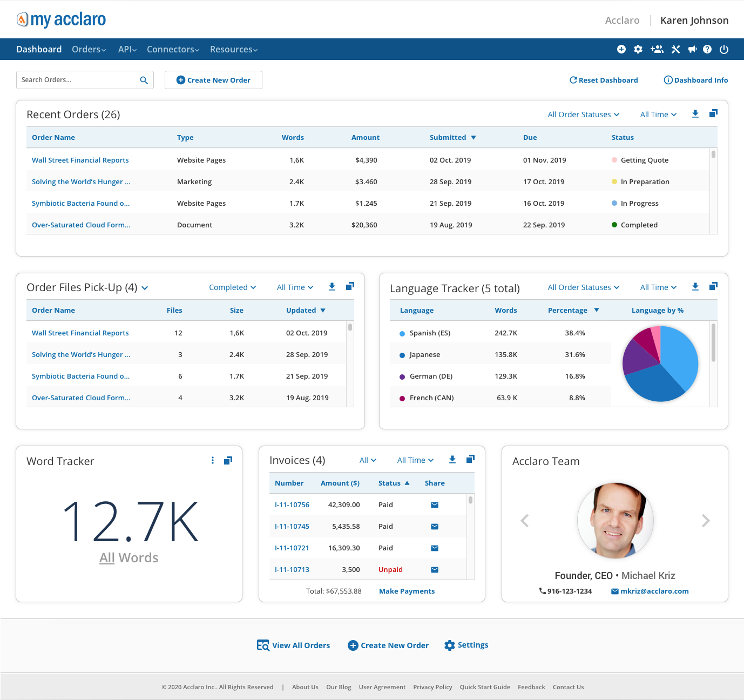This screenshot has width=744, height=700.
Task: Open the tools icon in the navbar
Action: coord(675,49)
